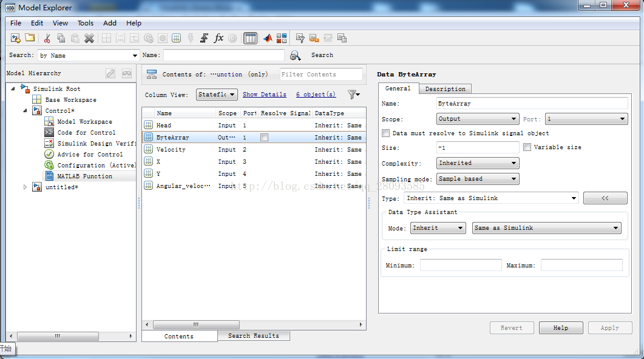
Task: Open the File menu
Action: 16,23
